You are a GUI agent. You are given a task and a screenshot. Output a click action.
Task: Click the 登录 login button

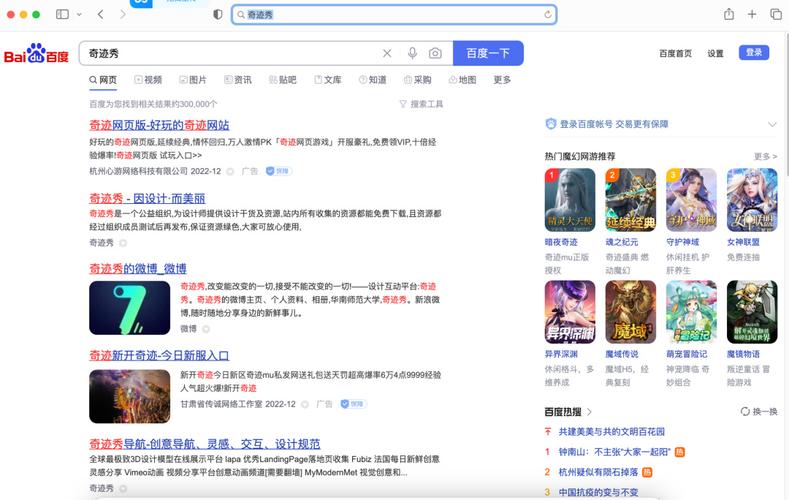click(754, 52)
